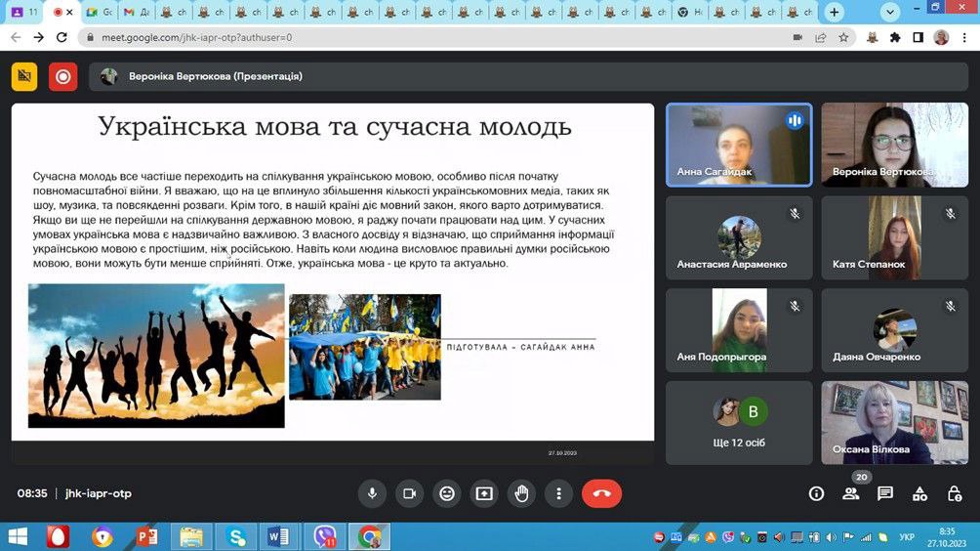Click the jumping silhouettes image in the slide
980x551 pixels.
[156, 356]
